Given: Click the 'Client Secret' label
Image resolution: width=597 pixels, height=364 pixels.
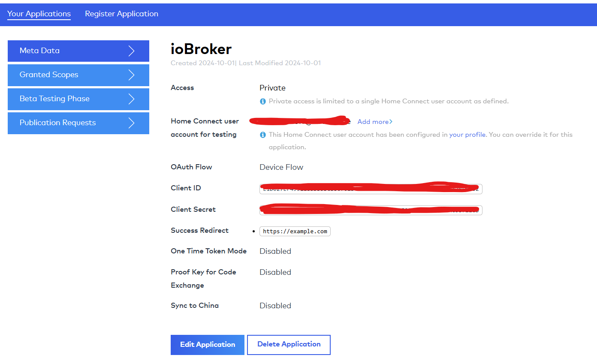Looking at the screenshot, I should 193,210.
